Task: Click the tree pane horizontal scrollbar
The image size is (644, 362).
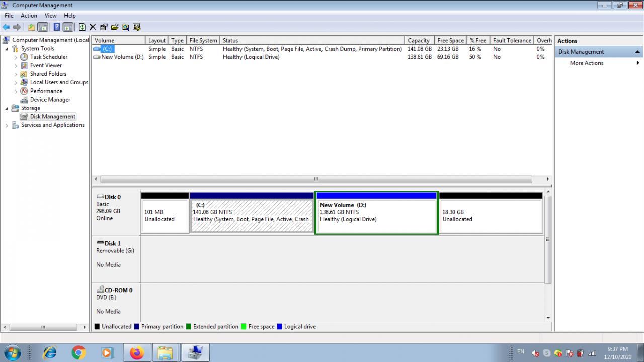Action: coord(43,327)
